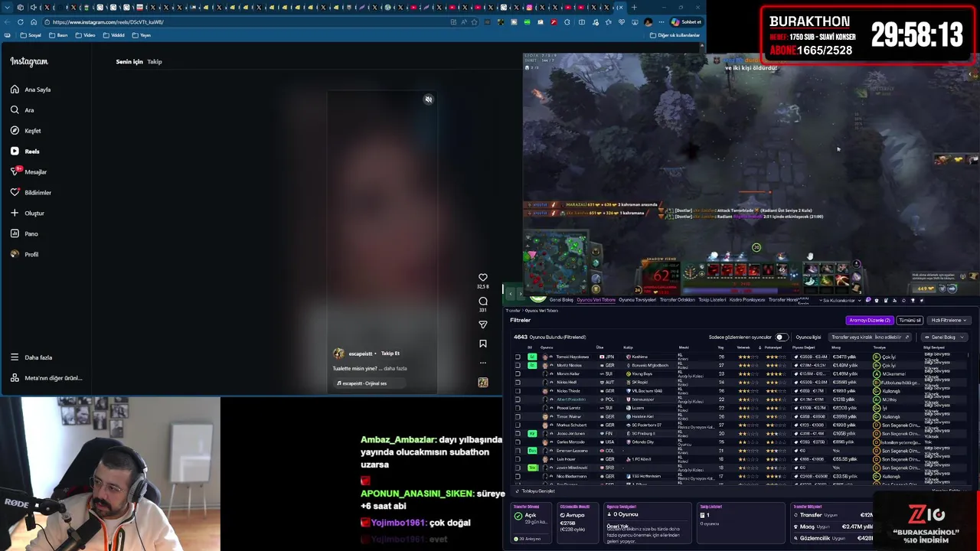Open Genel Bakış tab in Football Manager
The height and width of the screenshot is (551, 980).
click(561, 300)
